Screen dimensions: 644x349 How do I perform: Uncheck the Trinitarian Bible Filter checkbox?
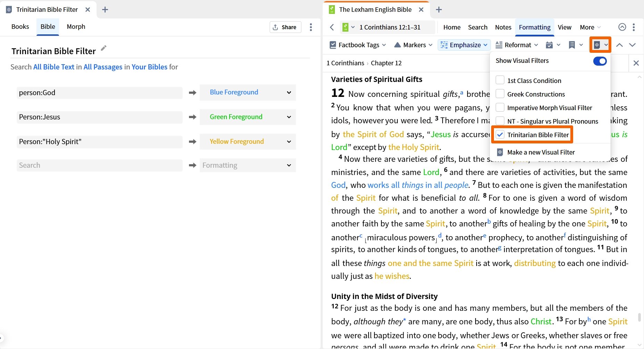(x=500, y=134)
